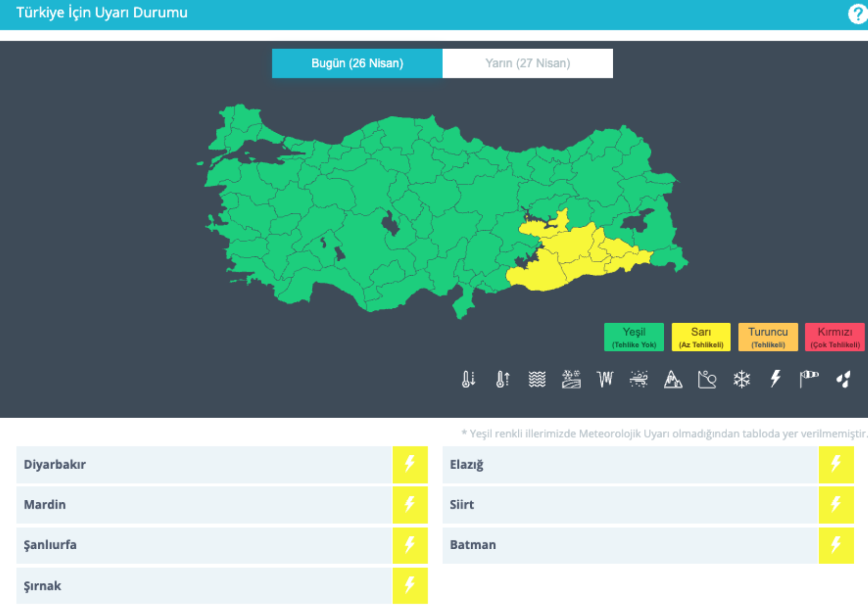The width and height of the screenshot is (868, 609).
Task: Open the Elazığ warning entry
Action: tap(630, 465)
